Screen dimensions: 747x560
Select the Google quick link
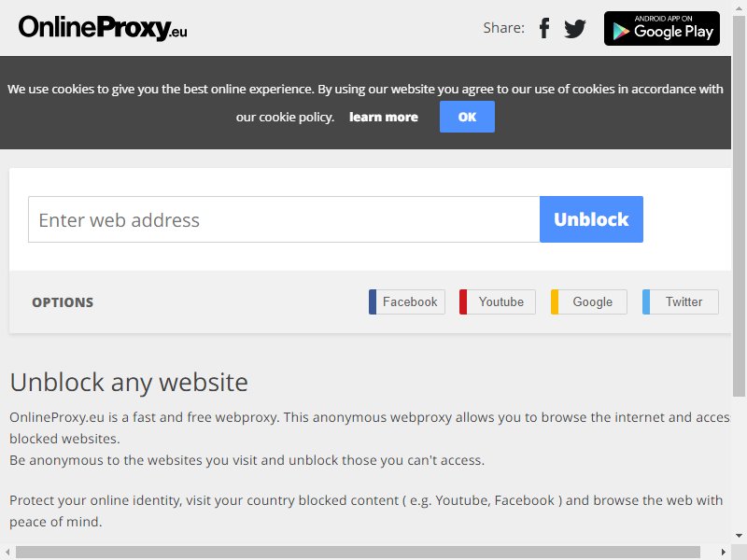589,301
